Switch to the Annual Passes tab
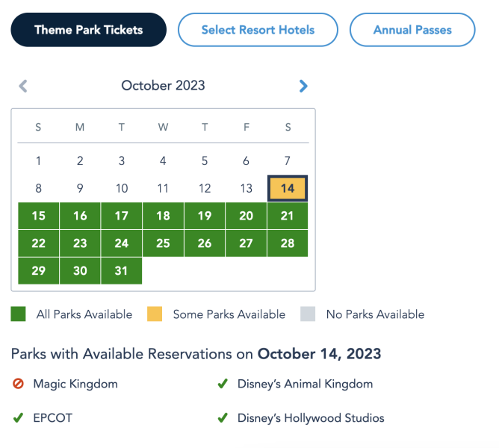This screenshot has width=499, height=448. coord(412,30)
